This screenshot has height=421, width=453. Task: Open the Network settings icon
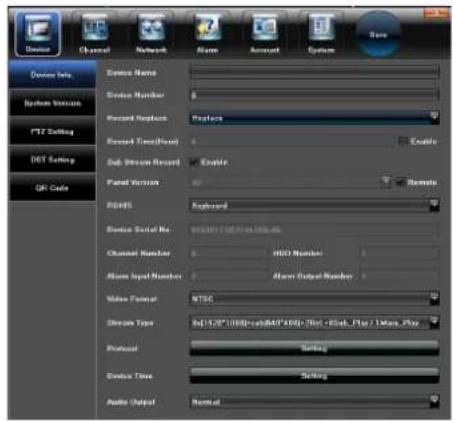[x=151, y=34]
